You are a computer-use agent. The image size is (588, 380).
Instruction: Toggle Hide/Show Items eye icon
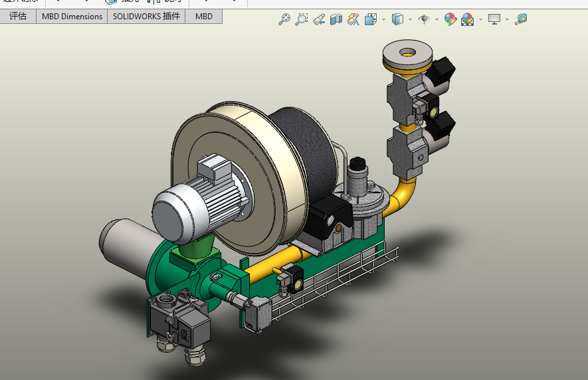(423, 19)
